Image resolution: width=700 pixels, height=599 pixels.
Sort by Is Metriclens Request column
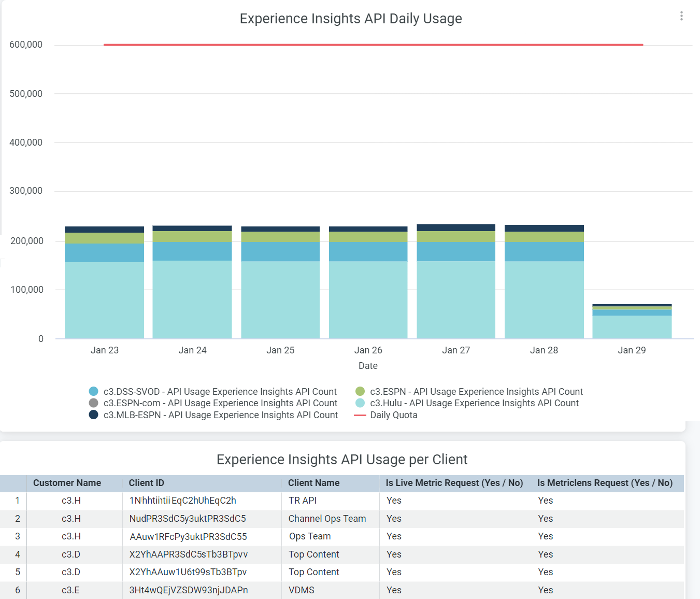pyautogui.click(x=605, y=483)
